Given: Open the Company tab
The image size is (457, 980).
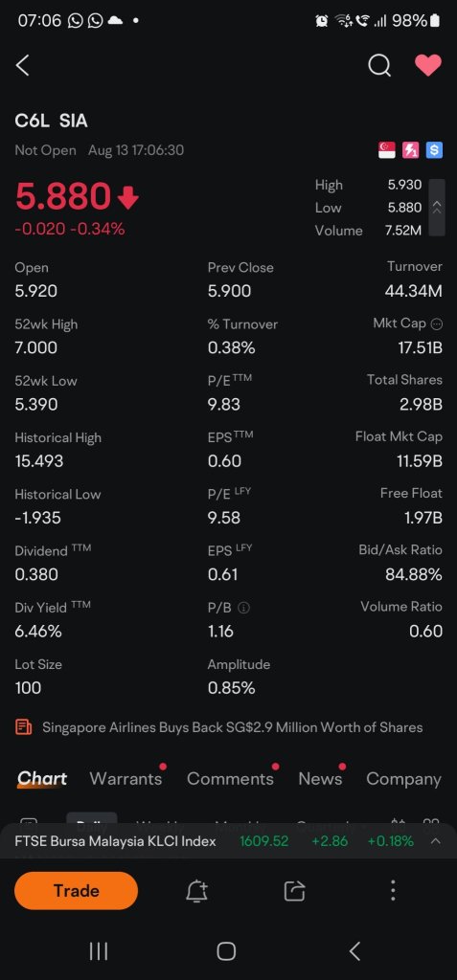Looking at the screenshot, I should point(403,779).
